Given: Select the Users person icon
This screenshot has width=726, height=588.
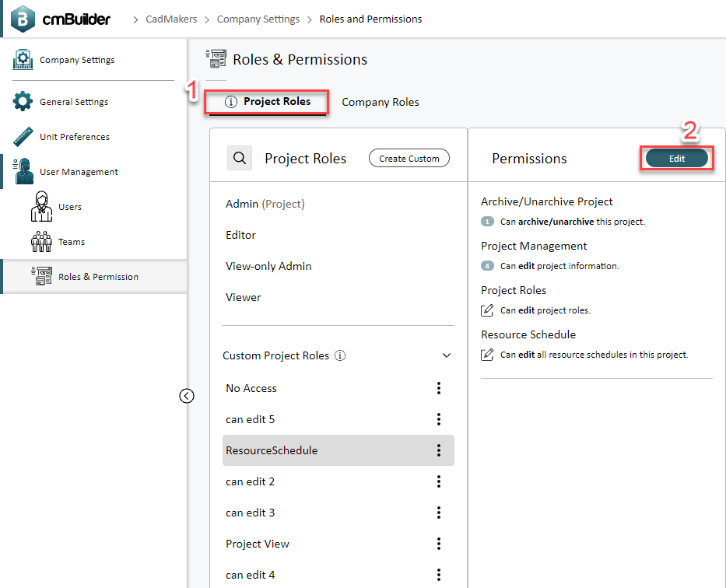Looking at the screenshot, I should [x=42, y=206].
